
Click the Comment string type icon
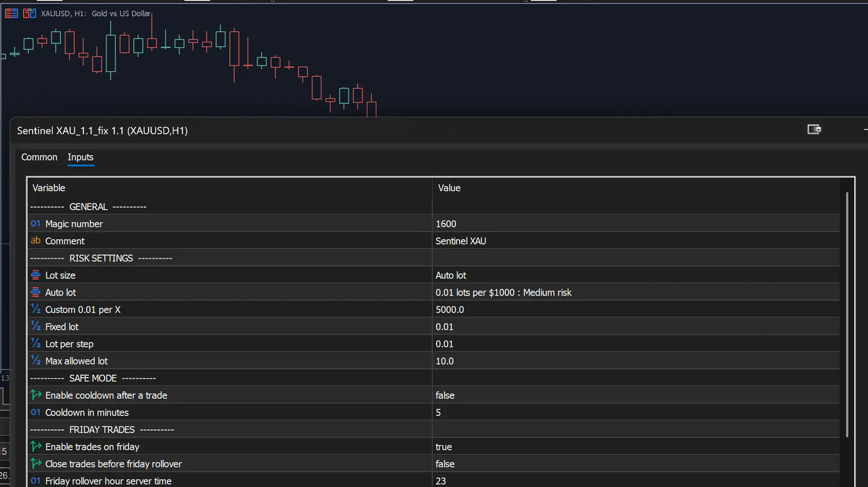(x=35, y=241)
